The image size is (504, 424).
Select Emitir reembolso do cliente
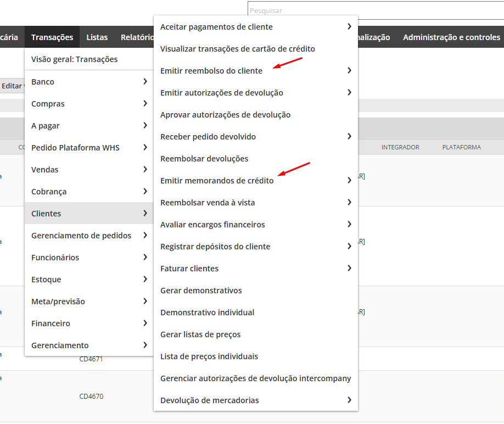[x=211, y=71]
